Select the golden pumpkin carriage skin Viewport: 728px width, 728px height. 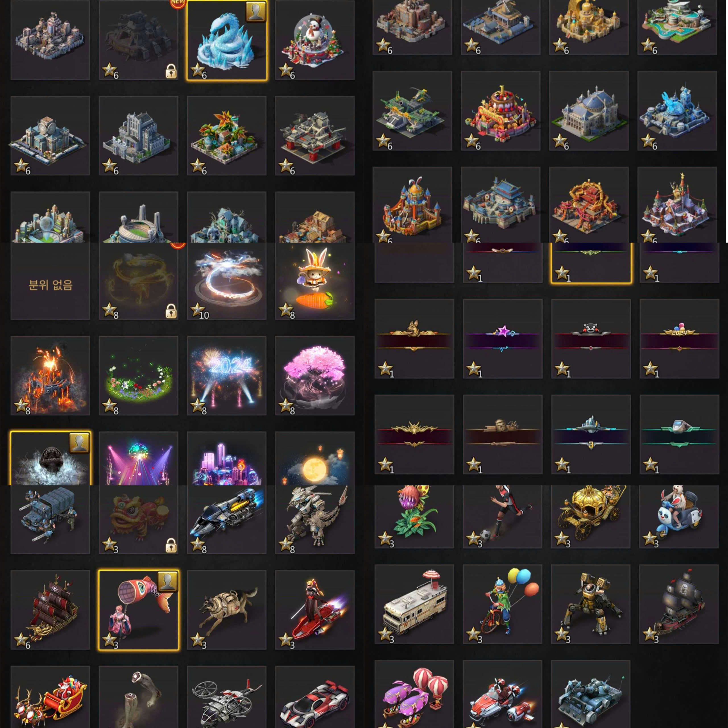[x=590, y=517]
